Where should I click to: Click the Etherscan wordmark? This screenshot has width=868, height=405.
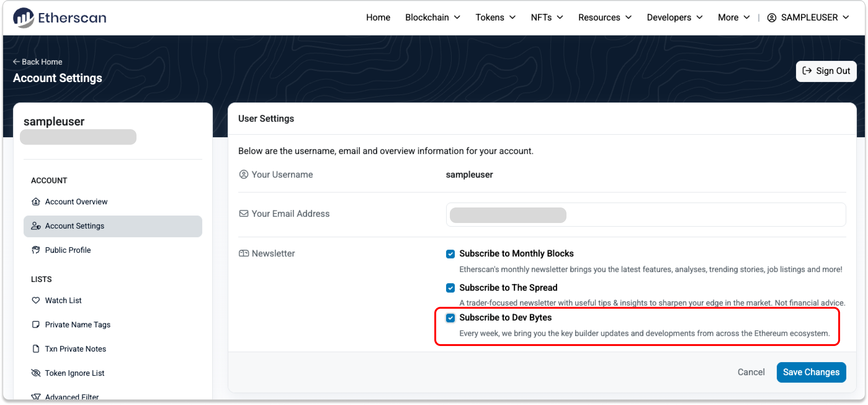click(72, 17)
